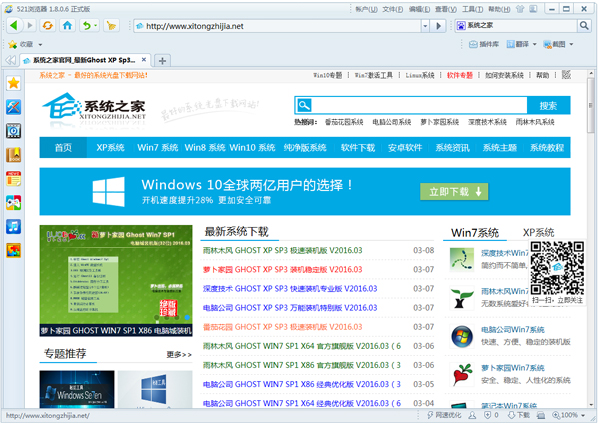Click the magnifier icon beside the search engine box
This screenshot has width=600, height=425.
586,26
